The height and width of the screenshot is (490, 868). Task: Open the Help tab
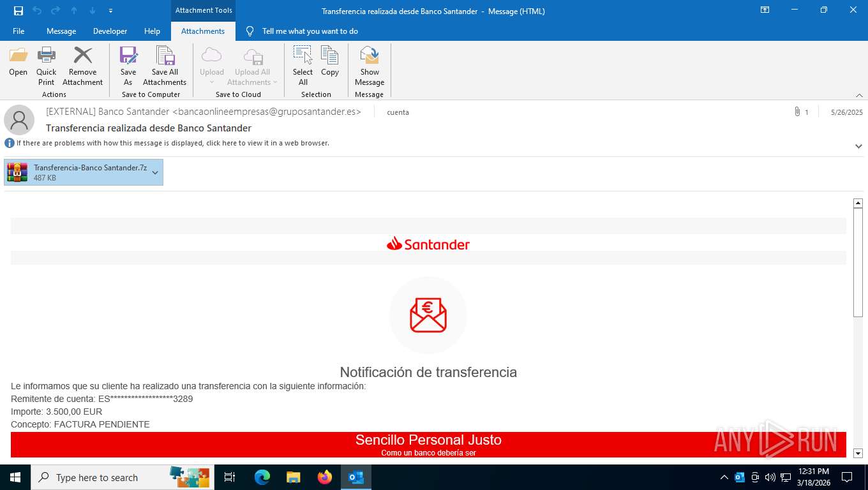(152, 31)
